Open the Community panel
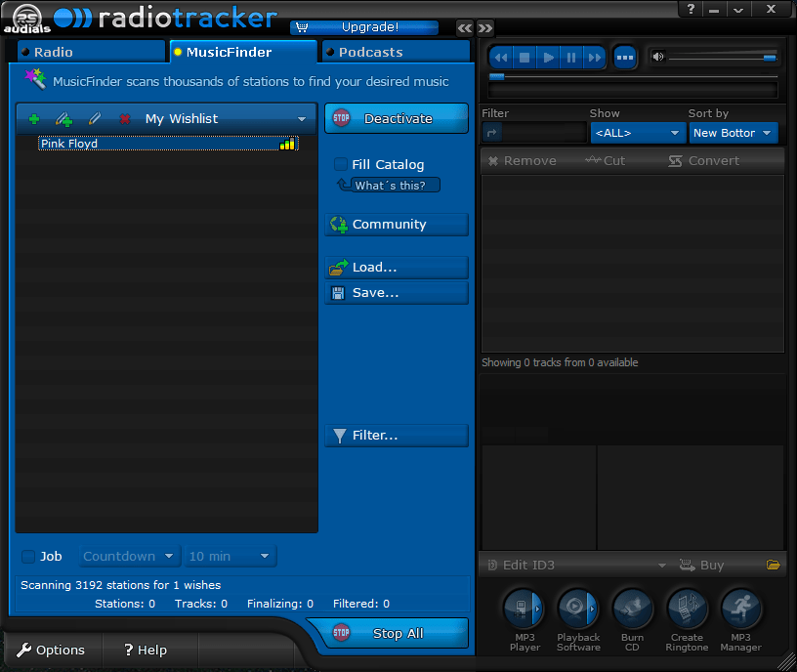Screen dimensions: 797x672 (396, 225)
